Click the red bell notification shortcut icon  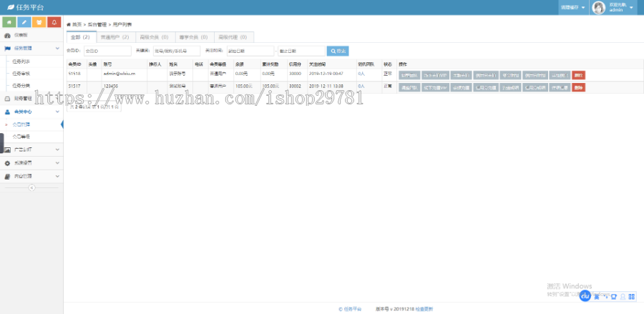pyautogui.click(x=54, y=21)
